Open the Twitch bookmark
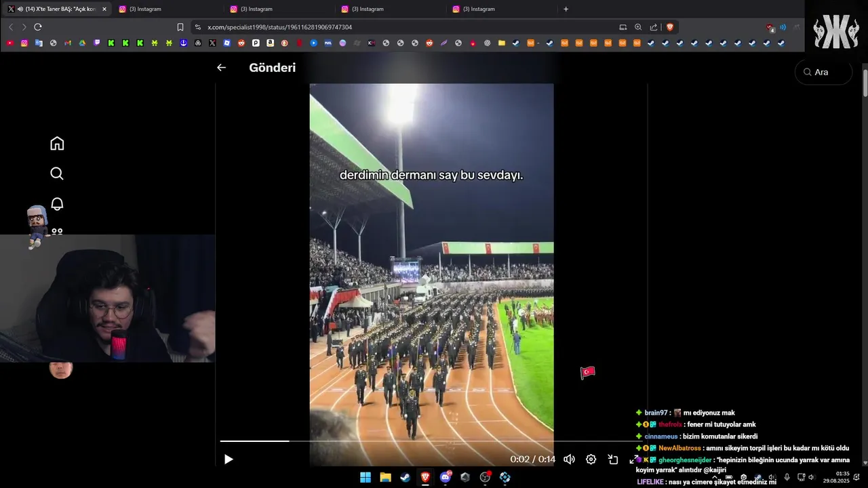The width and height of the screenshot is (868, 488). tap(97, 43)
